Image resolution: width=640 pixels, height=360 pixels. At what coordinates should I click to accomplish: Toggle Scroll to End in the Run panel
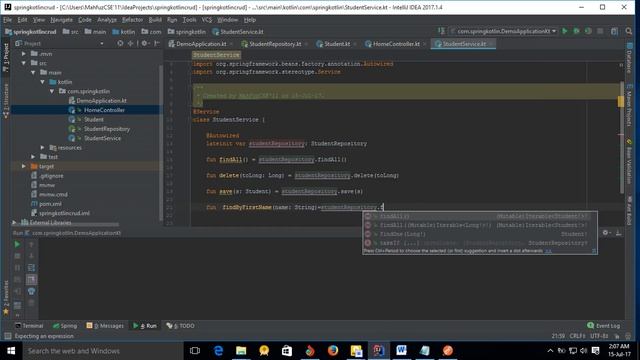[31, 280]
